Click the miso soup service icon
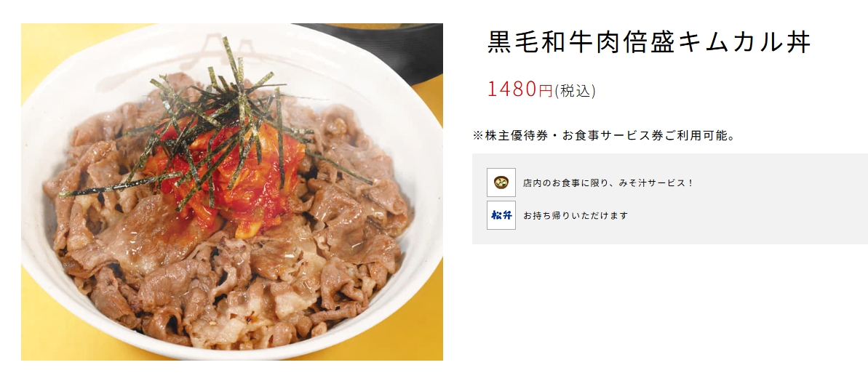 click(x=501, y=183)
